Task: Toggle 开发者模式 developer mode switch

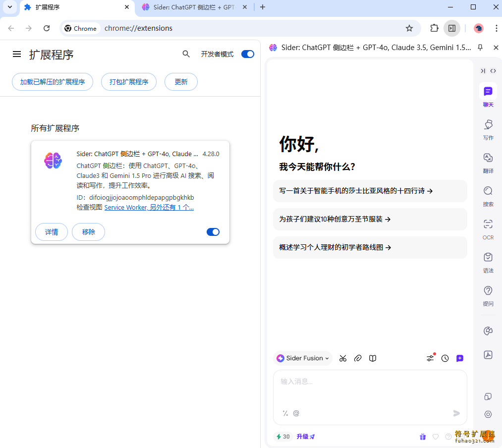Action: point(247,54)
